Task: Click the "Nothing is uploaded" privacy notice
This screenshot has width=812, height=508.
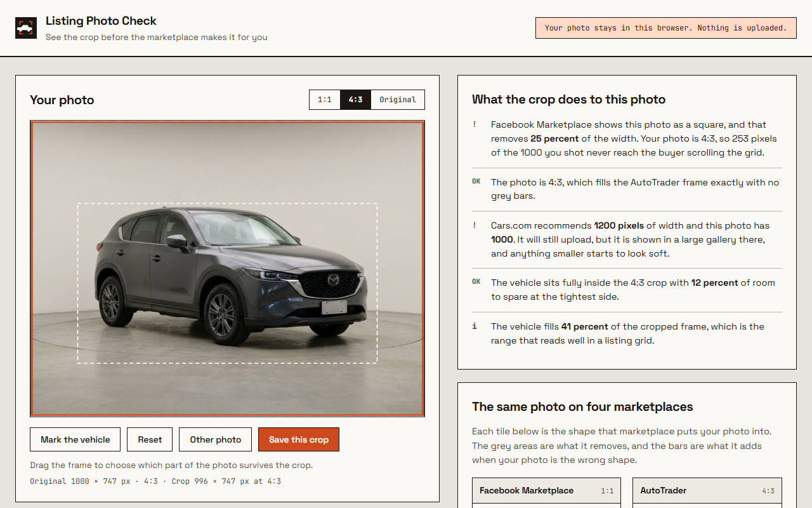Action: [x=666, y=28]
